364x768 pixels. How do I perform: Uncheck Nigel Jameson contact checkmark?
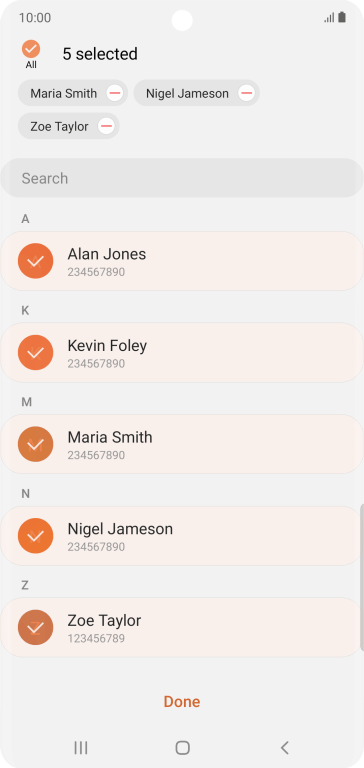pyautogui.click(x=35, y=536)
